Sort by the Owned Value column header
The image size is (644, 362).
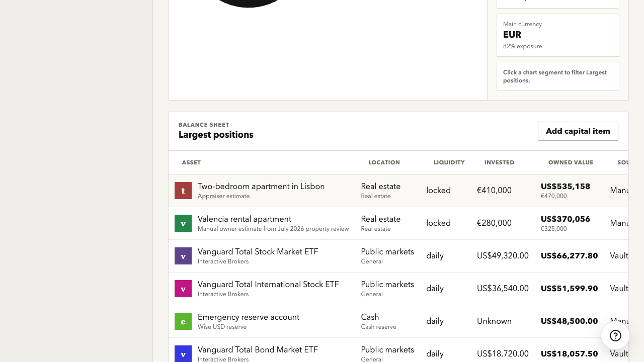pos(571,162)
